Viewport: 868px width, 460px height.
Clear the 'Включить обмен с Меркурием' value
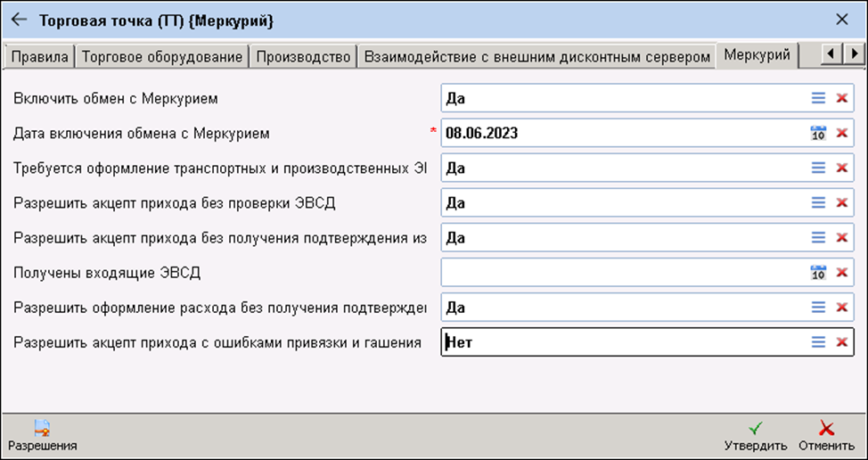pos(840,98)
